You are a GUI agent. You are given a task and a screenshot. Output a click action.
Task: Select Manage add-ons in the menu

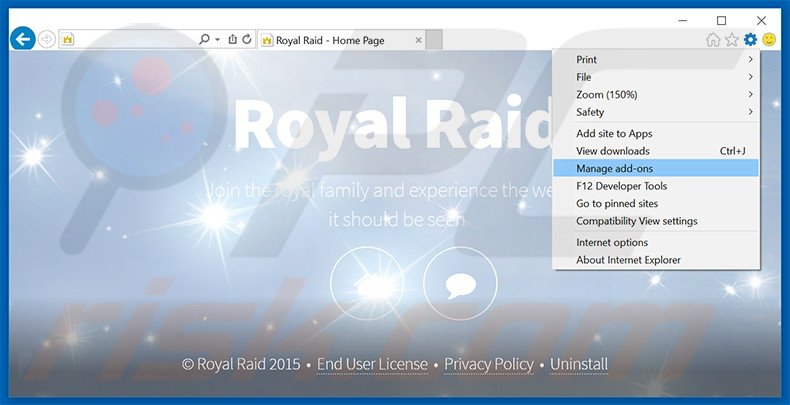(x=656, y=168)
